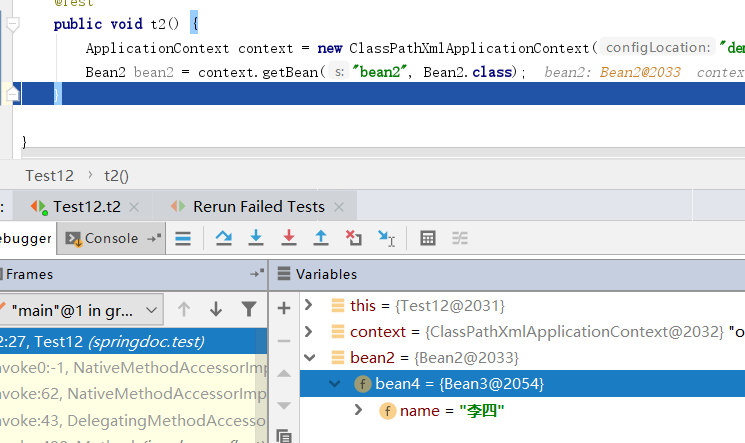Screen dimensions: 745x443
Task: Move watch down with triangle icon
Action: (x=284, y=405)
